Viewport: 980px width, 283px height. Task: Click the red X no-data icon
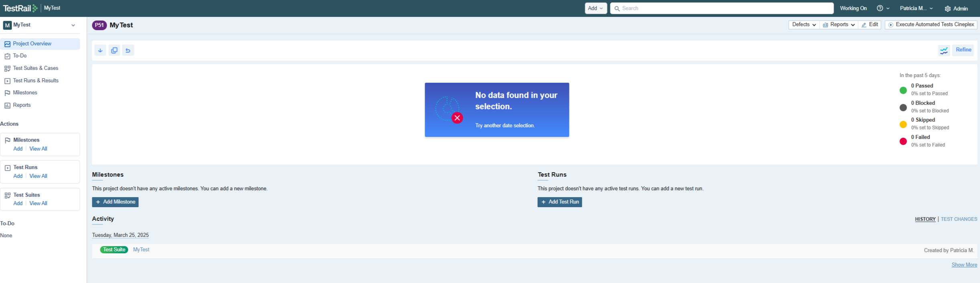pyautogui.click(x=457, y=118)
